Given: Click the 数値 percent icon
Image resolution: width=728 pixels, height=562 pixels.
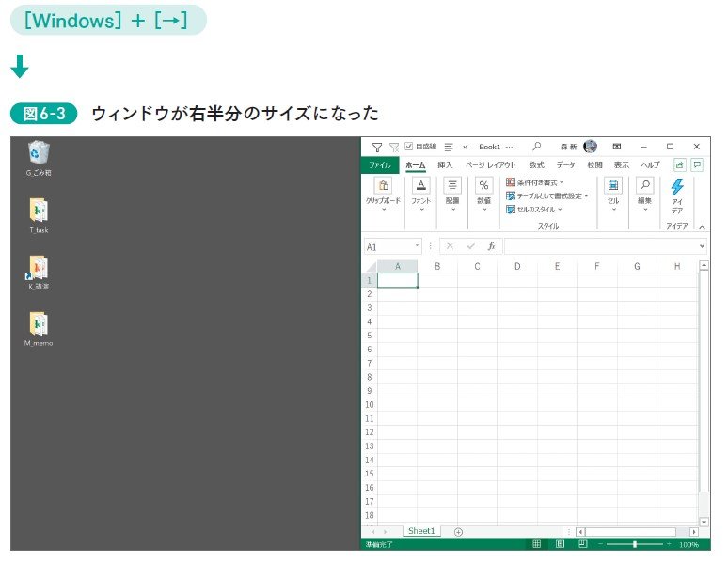Looking at the screenshot, I should pos(483,186).
